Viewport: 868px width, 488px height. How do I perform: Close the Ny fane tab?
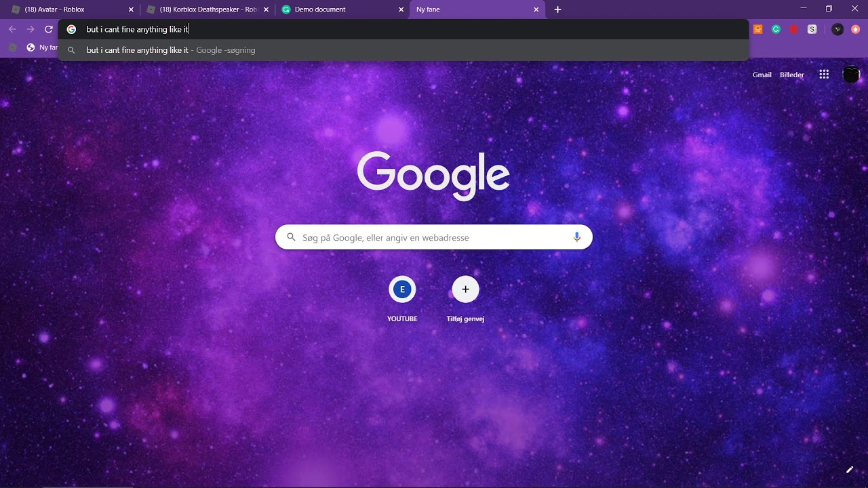coord(536,9)
